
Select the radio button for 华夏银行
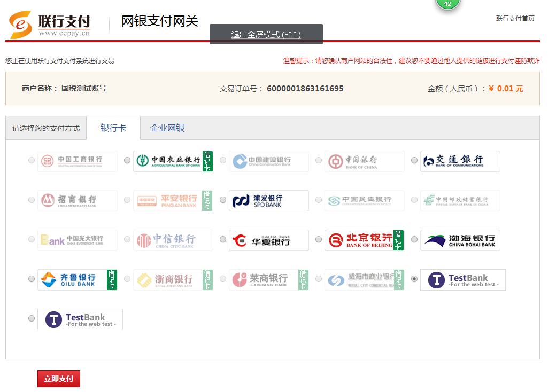(223, 239)
